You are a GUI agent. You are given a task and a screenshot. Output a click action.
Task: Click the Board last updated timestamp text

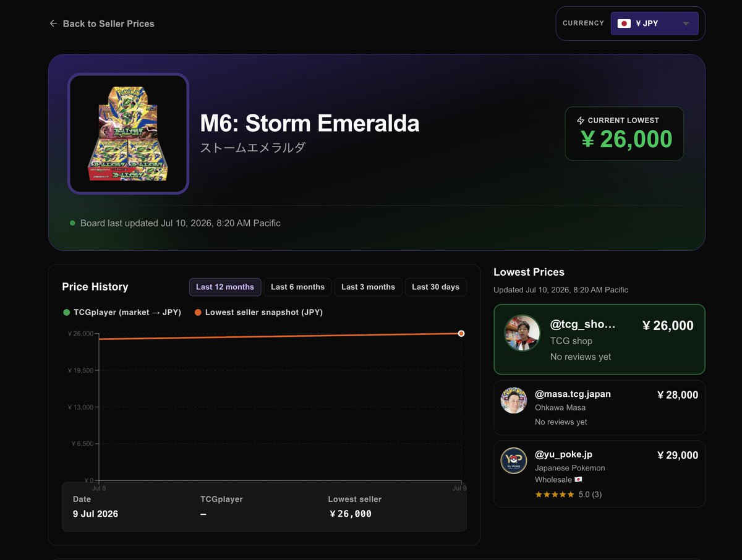181,223
